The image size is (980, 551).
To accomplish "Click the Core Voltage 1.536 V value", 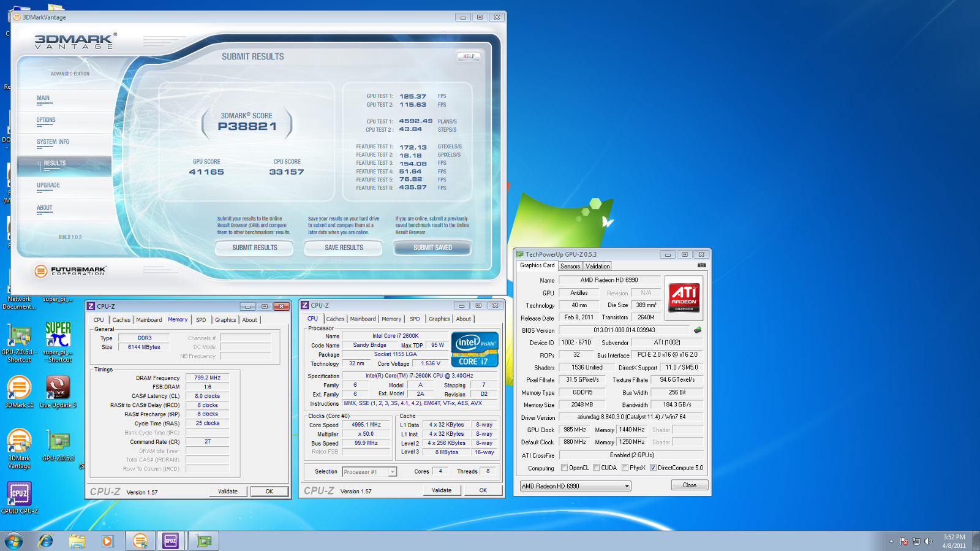I will [x=431, y=363].
